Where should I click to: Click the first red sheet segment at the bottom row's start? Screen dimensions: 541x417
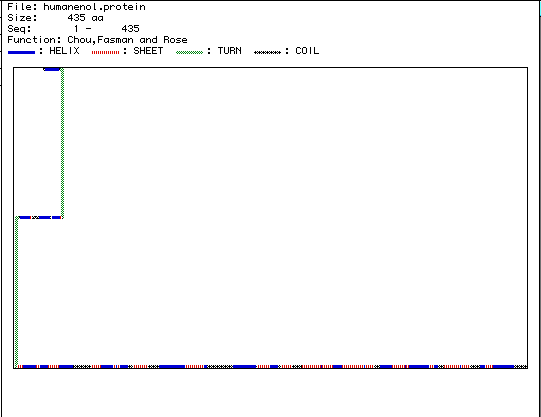click(x=20, y=367)
